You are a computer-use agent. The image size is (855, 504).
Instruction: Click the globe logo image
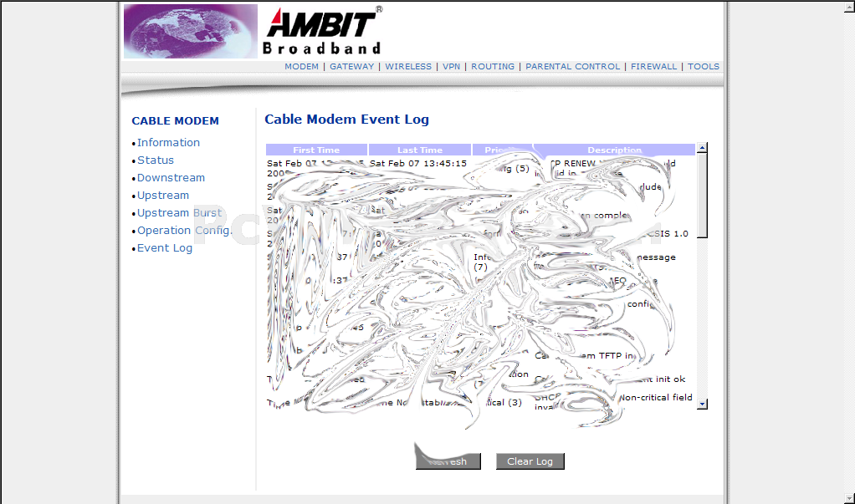pos(191,31)
